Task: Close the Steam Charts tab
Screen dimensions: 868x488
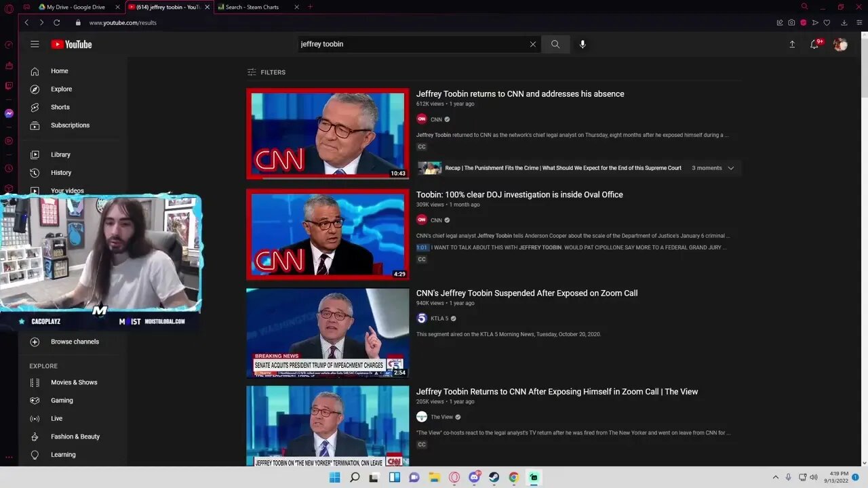Action: (x=296, y=7)
